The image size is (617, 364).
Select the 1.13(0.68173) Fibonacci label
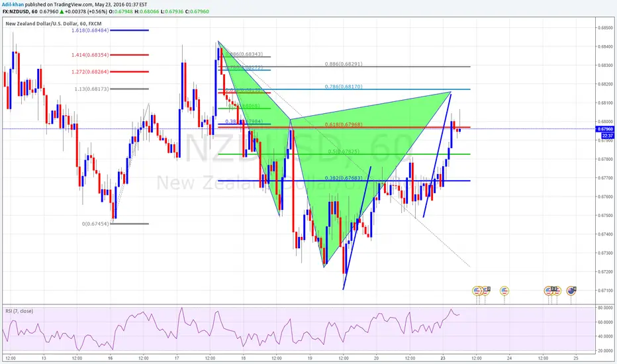[91, 89]
